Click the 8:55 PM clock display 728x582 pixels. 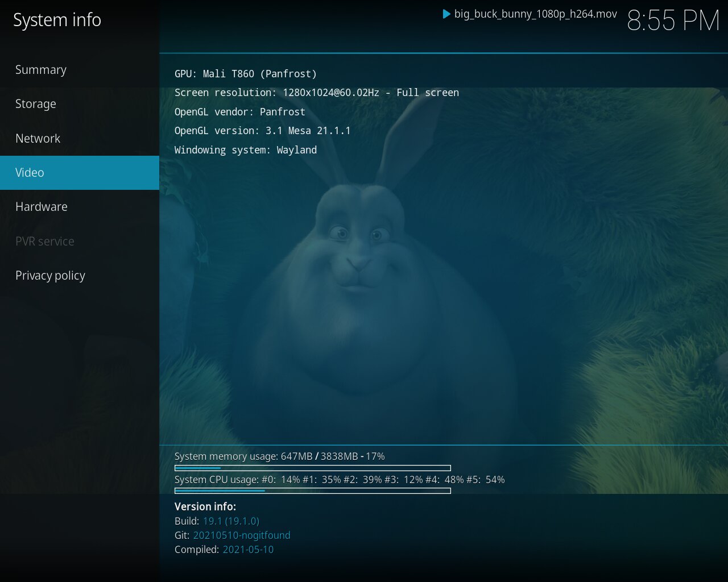point(673,20)
